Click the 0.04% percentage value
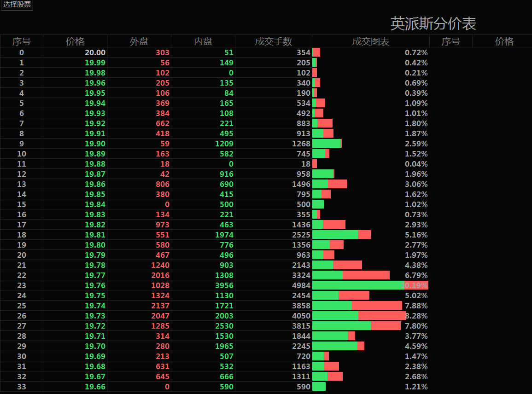Image resolution: width=532 pixels, height=394 pixels. click(416, 164)
